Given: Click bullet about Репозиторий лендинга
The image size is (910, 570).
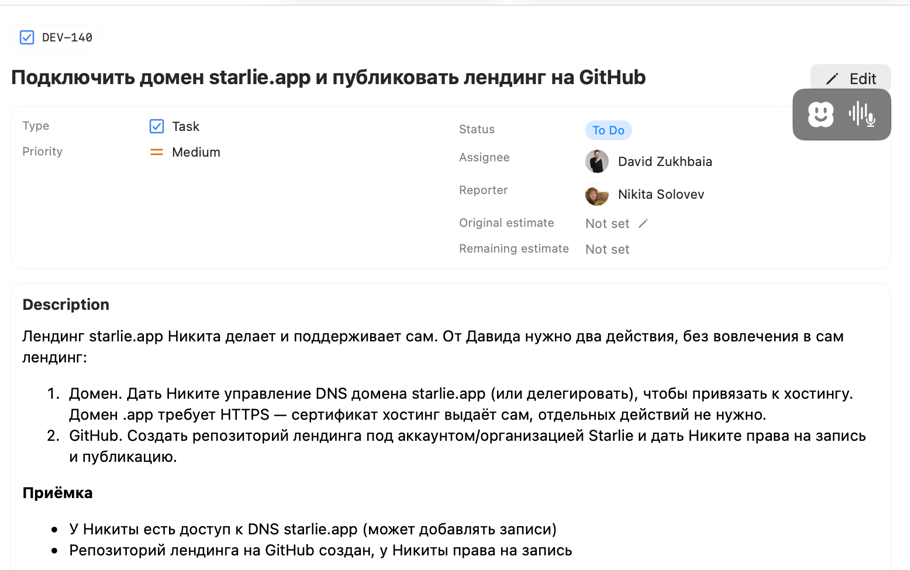Looking at the screenshot, I should click(320, 550).
